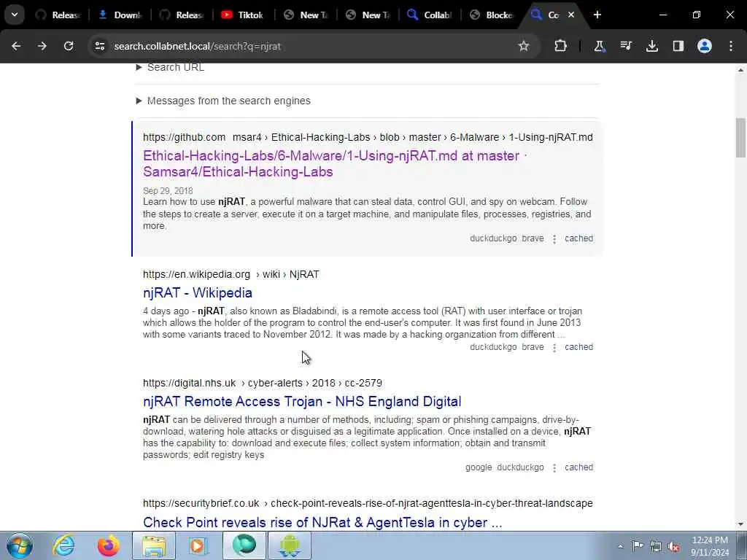Open the Windows Start button
Screen dimensions: 747x560
[20, 545]
